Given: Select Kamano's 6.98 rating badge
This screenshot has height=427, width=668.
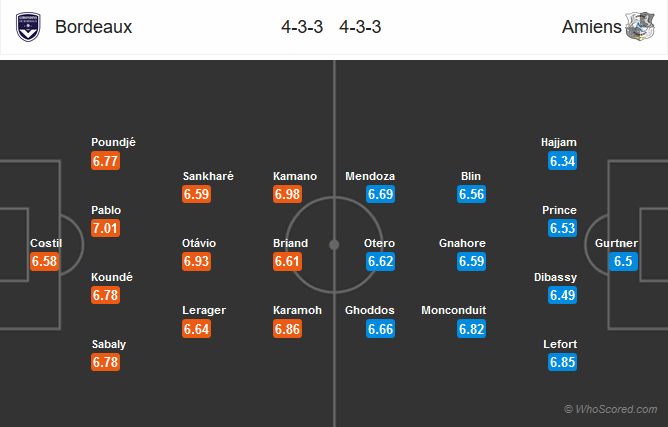Looking at the screenshot, I should pos(287,194).
